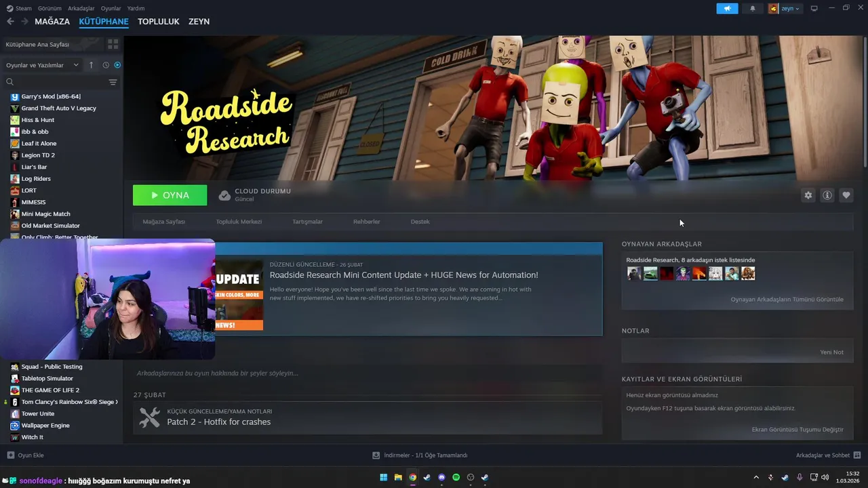The width and height of the screenshot is (868, 488).
Task: Open the zeyn account dropdown
Action: point(785,8)
